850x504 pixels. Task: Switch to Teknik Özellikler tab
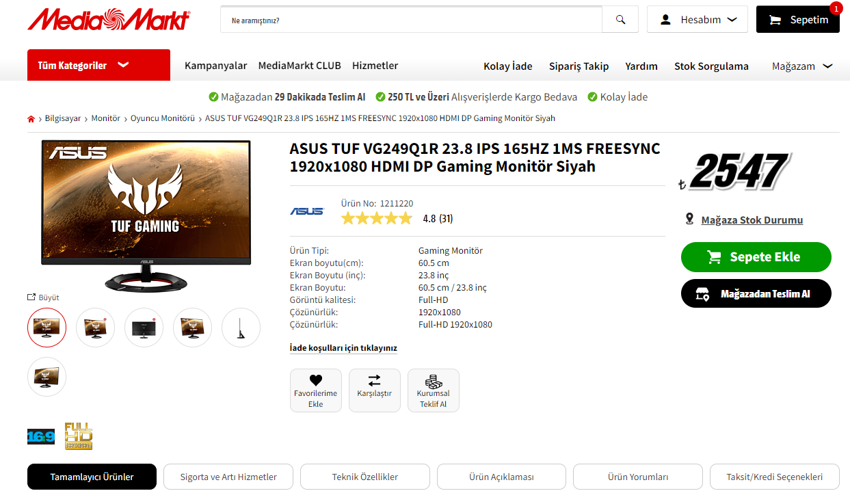[x=364, y=477]
